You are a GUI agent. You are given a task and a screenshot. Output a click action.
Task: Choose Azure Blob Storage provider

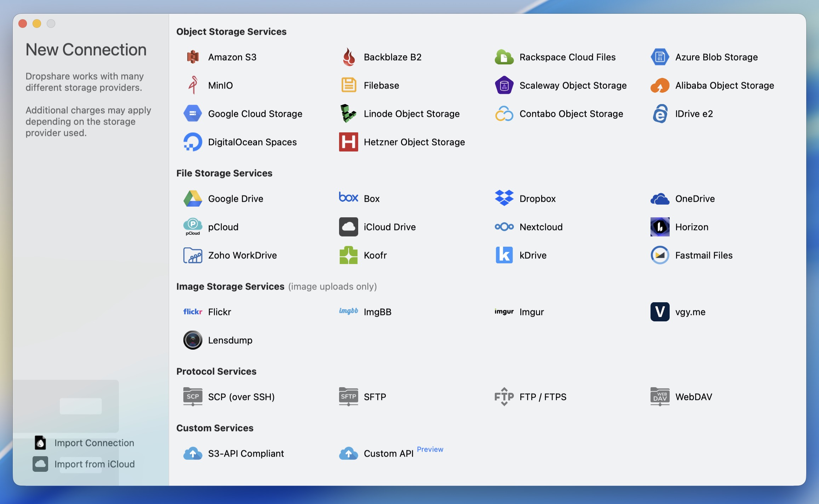(x=716, y=57)
